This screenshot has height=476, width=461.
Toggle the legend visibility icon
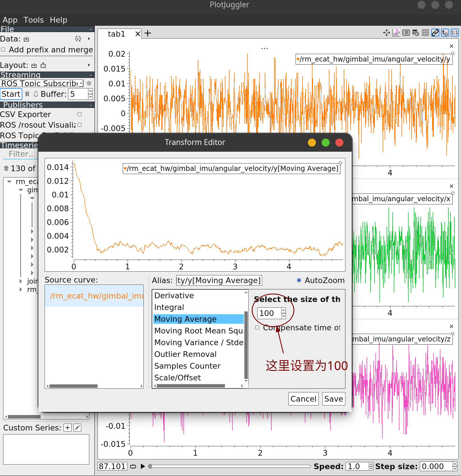tap(406, 33)
